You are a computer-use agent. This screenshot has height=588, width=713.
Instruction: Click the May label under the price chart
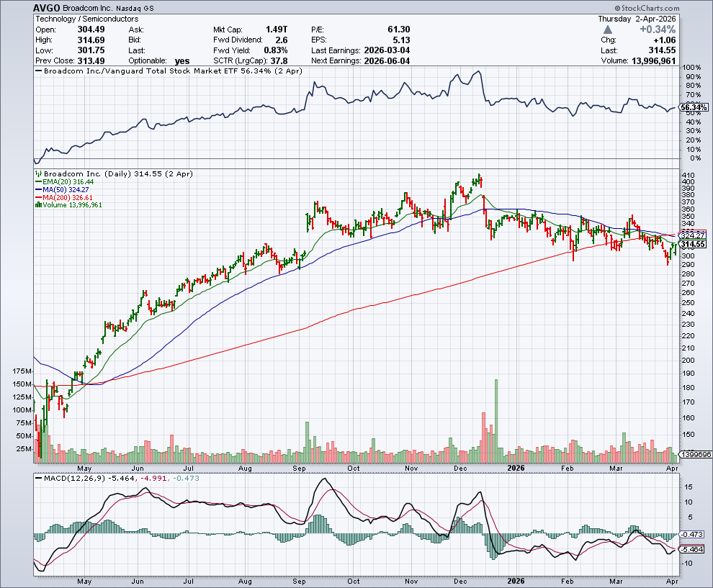click(84, 468)
